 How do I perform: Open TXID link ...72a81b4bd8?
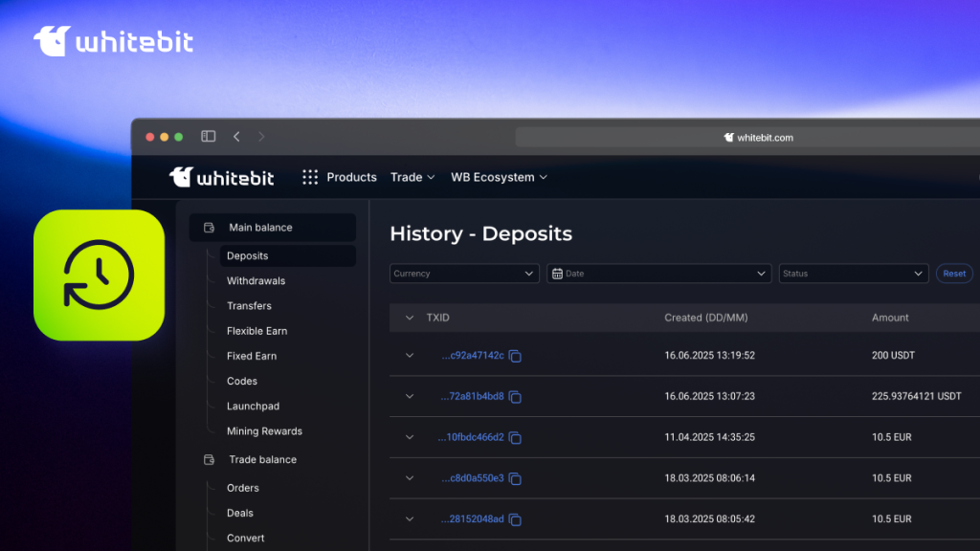pos(472,396)
